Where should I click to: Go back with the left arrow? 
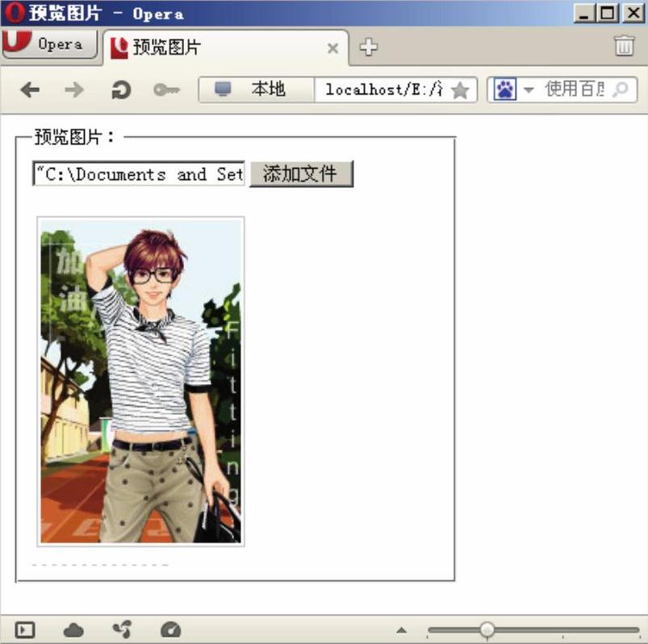click(x=30, y=90)
